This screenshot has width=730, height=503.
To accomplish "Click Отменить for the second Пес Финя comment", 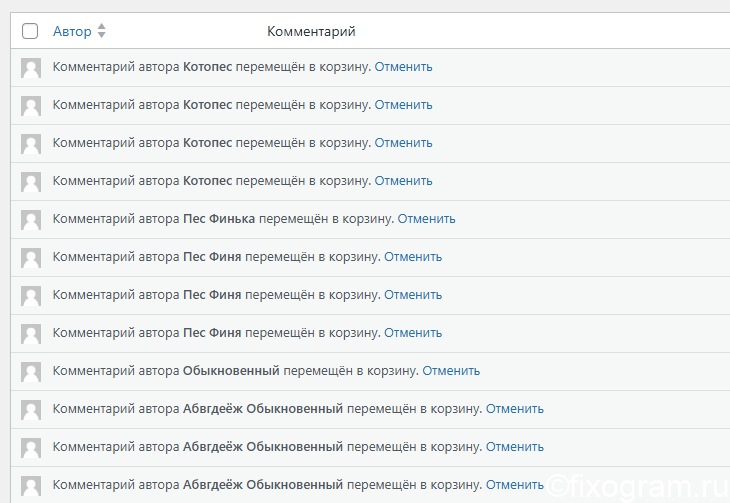I will click(412, 295).
